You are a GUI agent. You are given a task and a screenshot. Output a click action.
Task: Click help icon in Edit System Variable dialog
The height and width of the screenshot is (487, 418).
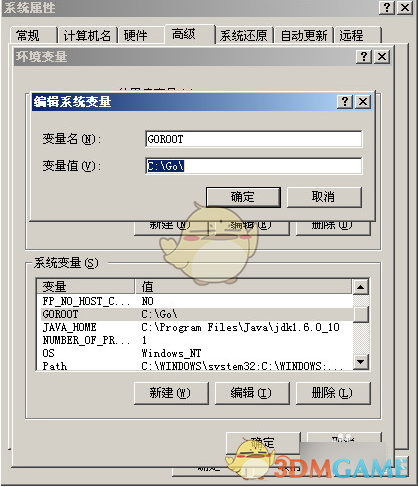(x=345, y=101)
